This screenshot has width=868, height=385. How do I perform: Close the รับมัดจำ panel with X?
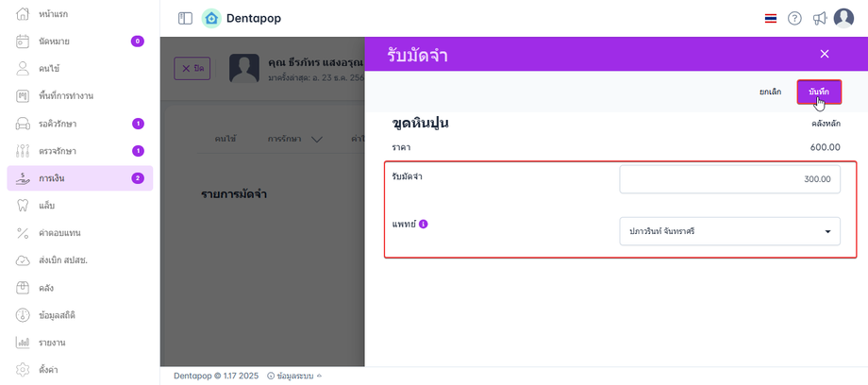click(x=825, y=55)
